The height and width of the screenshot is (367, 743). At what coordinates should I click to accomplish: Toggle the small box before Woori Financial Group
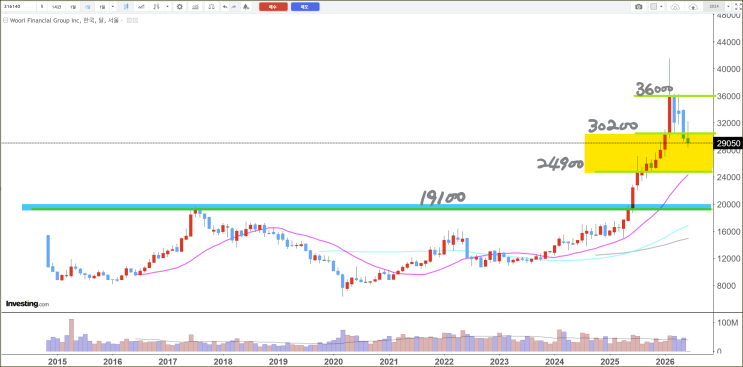point(5,20)
